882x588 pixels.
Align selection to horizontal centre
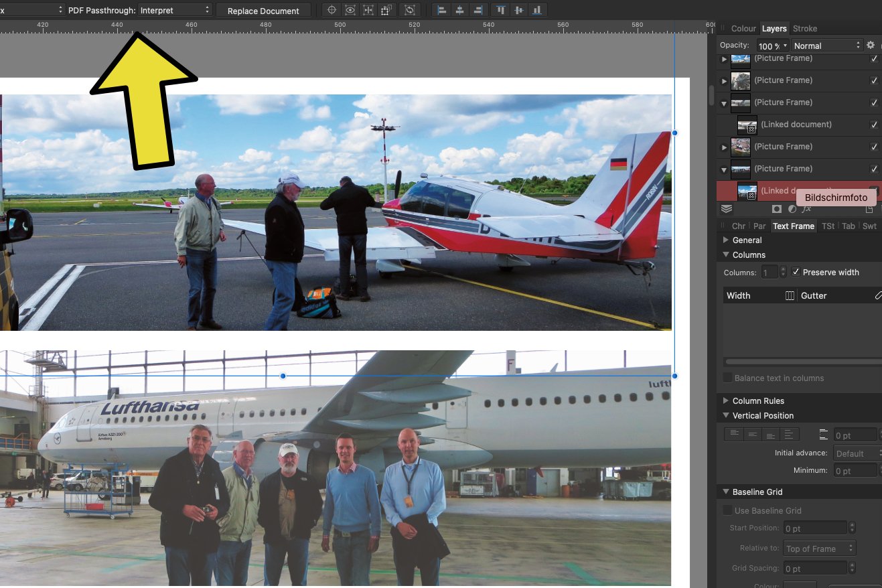(x=459, y=10)
